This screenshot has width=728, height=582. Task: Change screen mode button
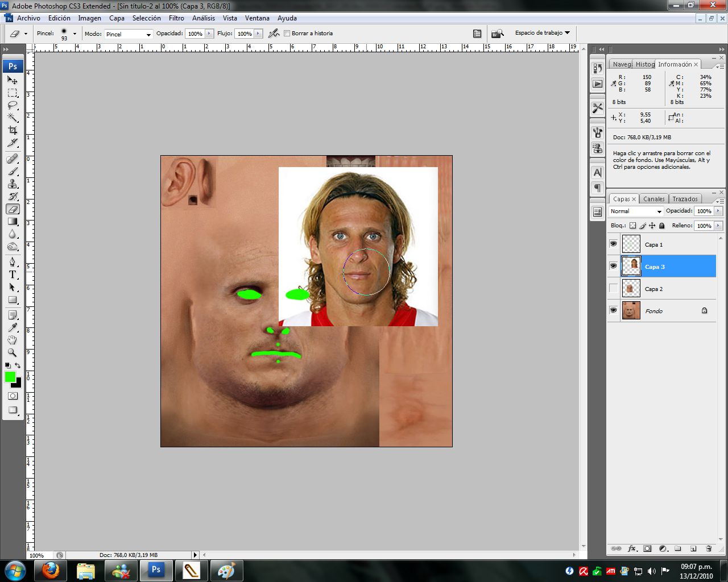[13, 410]
